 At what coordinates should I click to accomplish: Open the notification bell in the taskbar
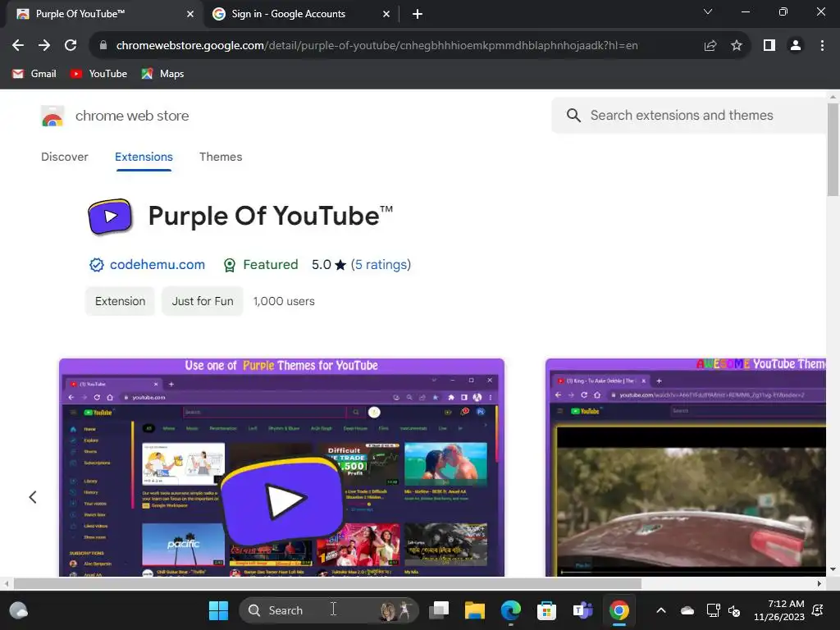(818, 610)
